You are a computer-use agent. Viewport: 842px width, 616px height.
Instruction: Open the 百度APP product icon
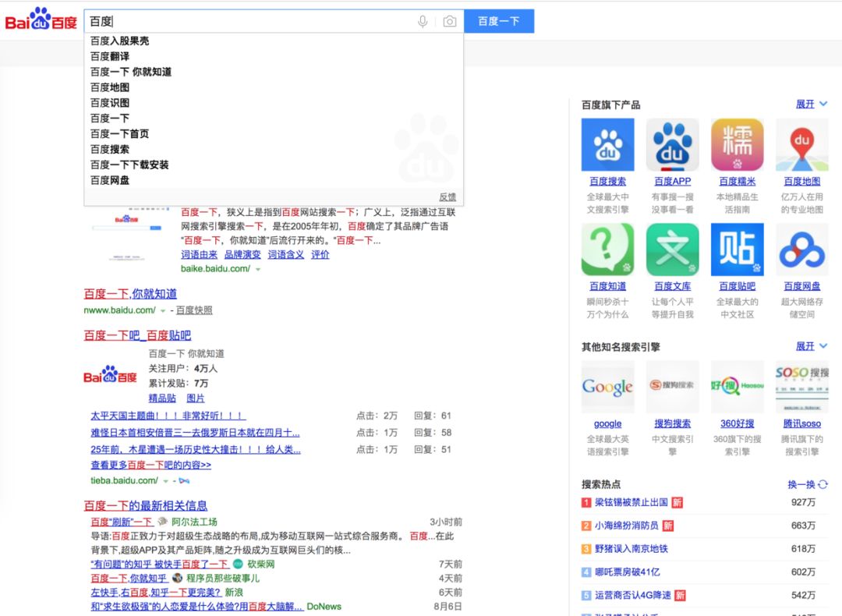pyautogui.click(x=672, y=144)
